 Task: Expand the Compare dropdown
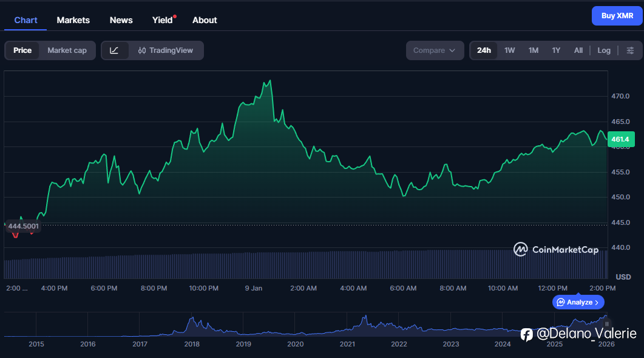coord(435,50)
